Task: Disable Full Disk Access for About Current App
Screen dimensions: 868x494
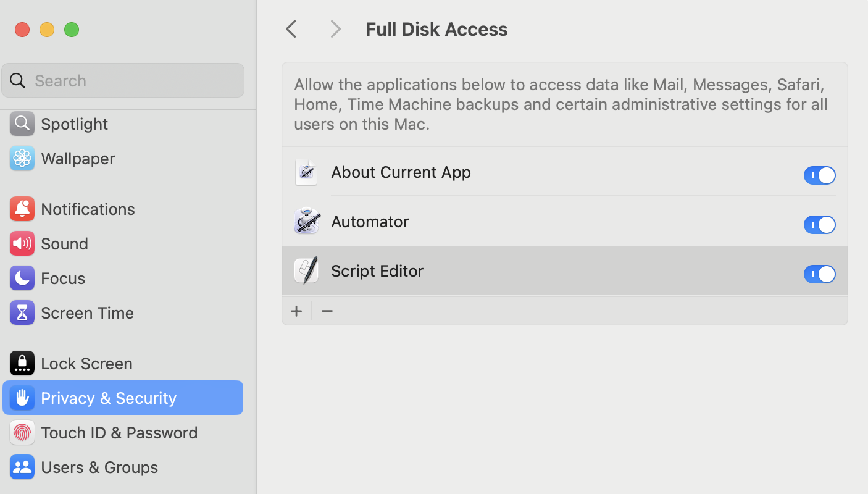Action: click(x=819, y=175)
